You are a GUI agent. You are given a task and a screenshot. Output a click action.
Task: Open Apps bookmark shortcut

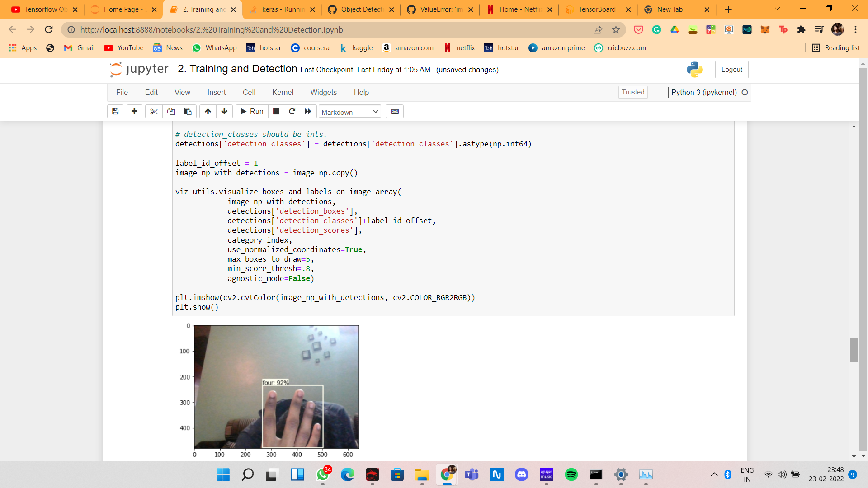(x=23, y=48)
